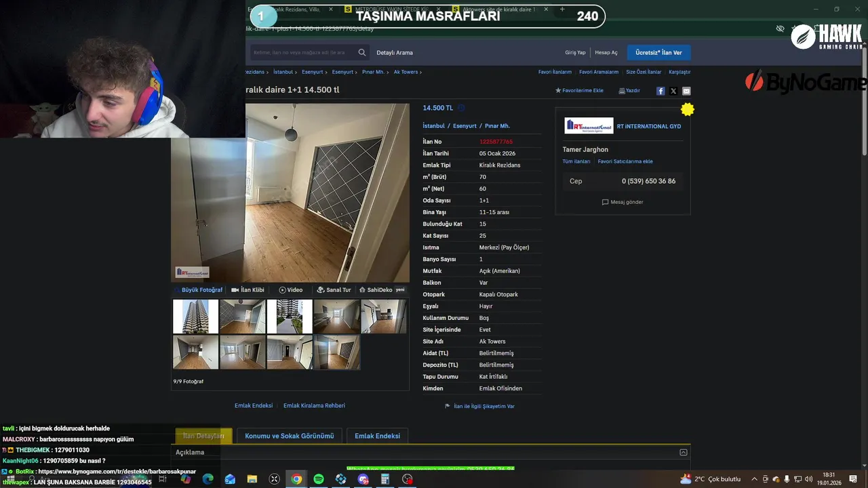Open Microsoft Edge from the taskbar
The width and height of the screenshot is (868, 488).
[x=208, y=479]
